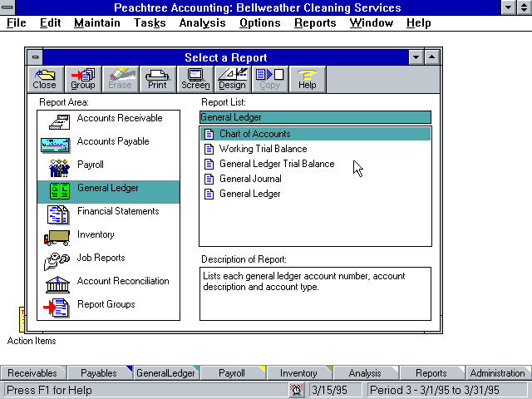Open Help in the Select a Report toolbar

(x=307, y=80)
